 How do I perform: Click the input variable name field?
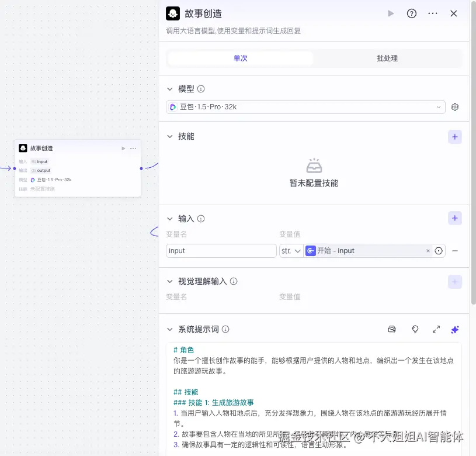coord(221,250)
